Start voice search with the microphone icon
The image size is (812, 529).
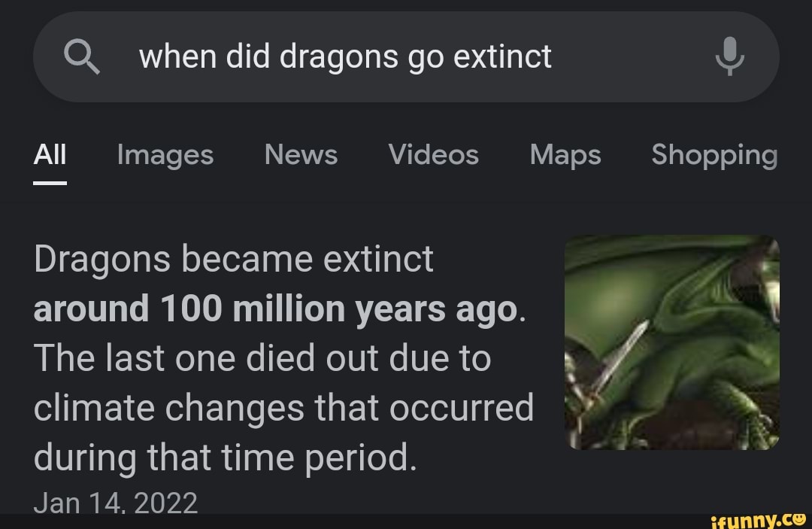pyautogui.click(x=730, y=56)
